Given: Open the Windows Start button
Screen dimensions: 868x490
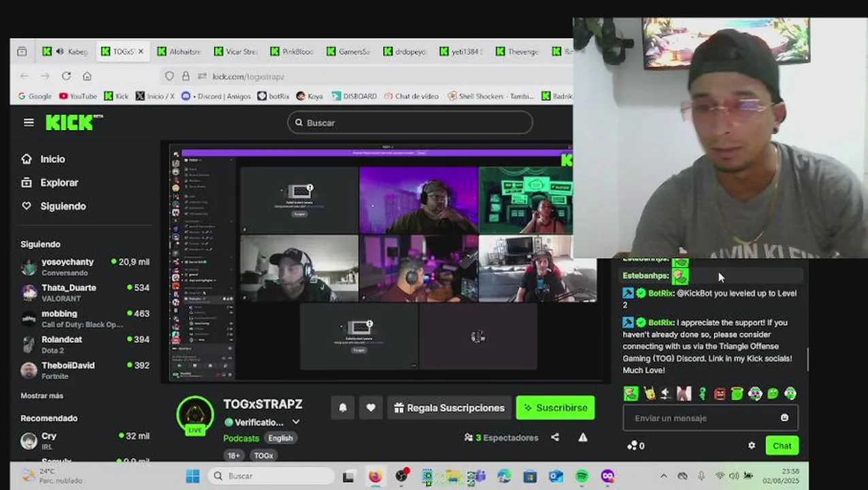Looking at the screenshot, I should click(x=193, y=476).
